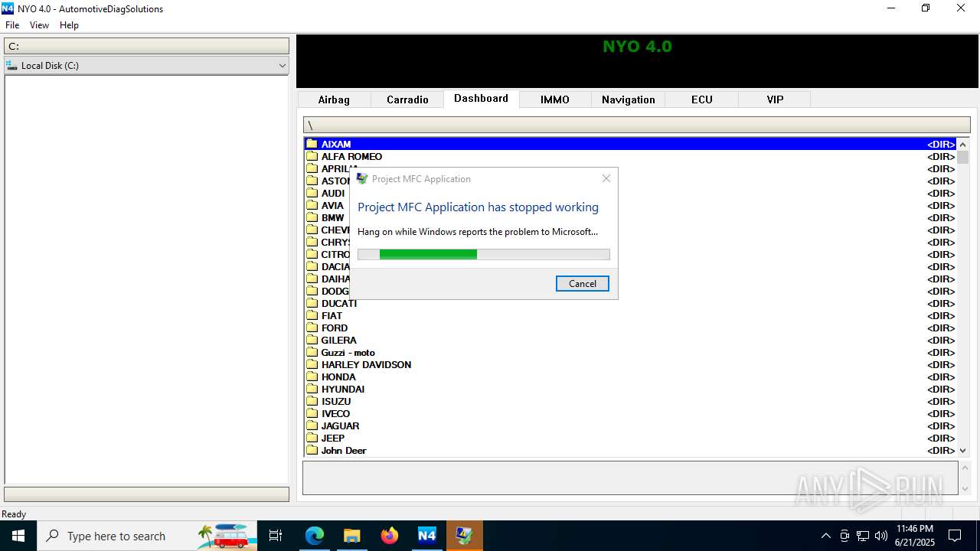
Task: Open the ISUZU folder icon
Action: [x=312, y=401]
